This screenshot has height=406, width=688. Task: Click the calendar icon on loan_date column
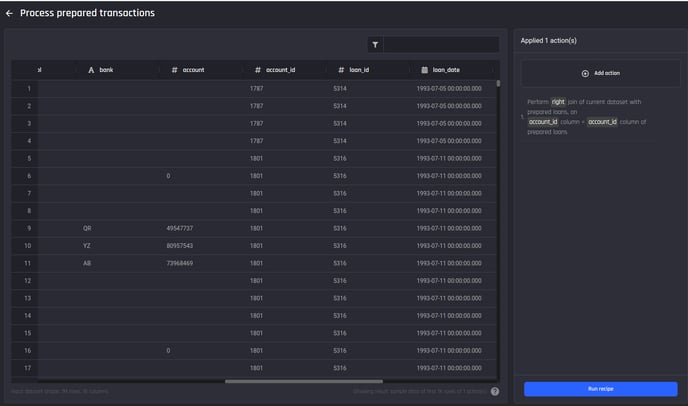[x=424, y=70]
